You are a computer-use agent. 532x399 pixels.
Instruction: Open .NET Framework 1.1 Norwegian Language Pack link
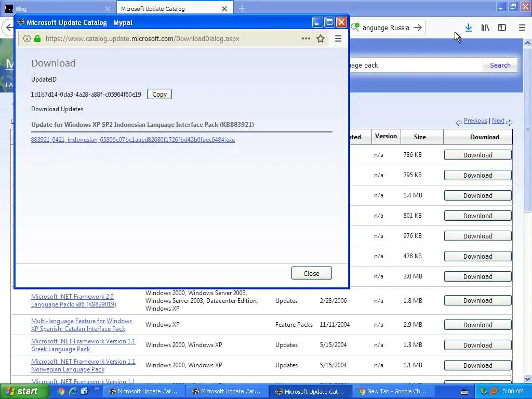(x=83, y=365)
